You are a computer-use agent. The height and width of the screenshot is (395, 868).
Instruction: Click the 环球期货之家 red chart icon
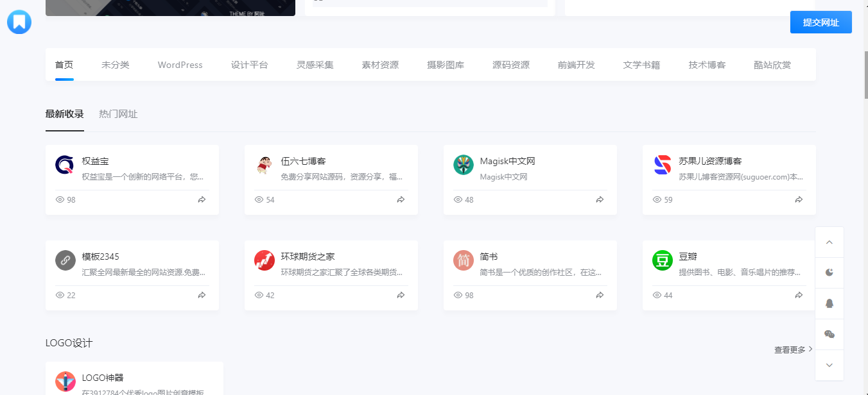(x=265, y=260)
